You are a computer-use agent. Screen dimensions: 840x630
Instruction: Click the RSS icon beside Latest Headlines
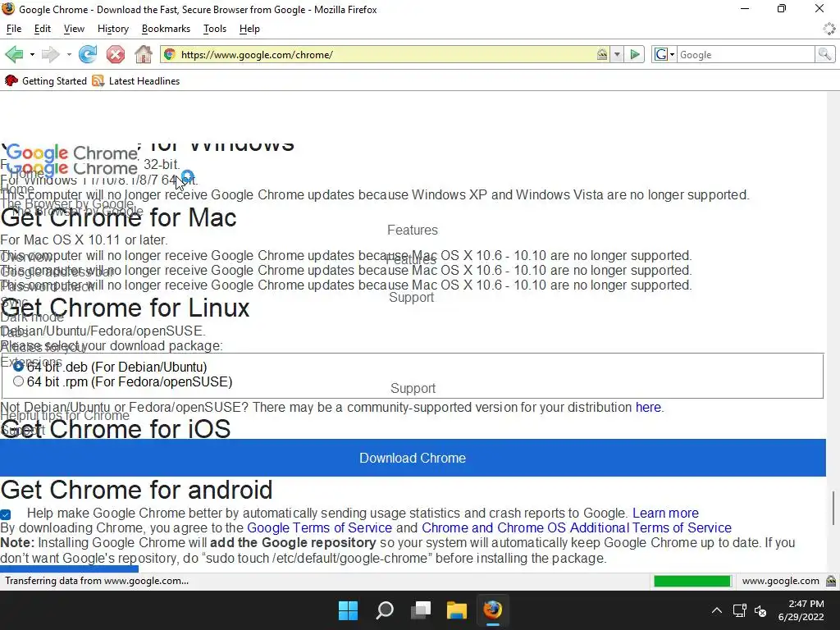pyautogui.click(x=98, y=81)
